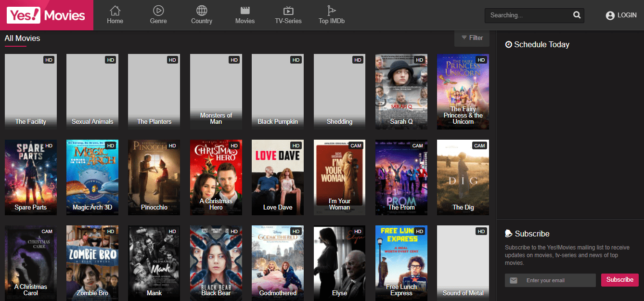Click the HD badge on Spare Parts

point(49,145)
